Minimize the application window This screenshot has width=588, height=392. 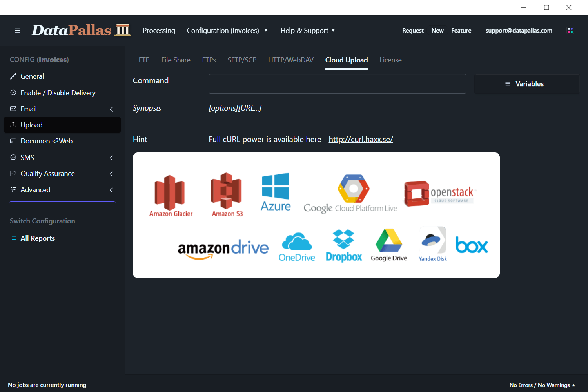[524, 7]
